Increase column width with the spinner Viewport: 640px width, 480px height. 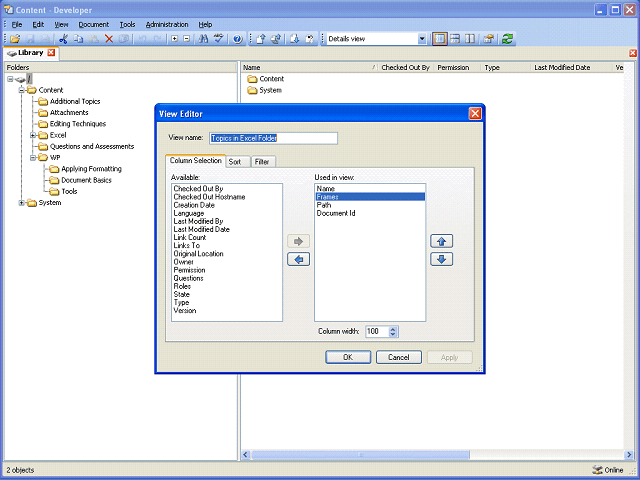pos(393,329)
